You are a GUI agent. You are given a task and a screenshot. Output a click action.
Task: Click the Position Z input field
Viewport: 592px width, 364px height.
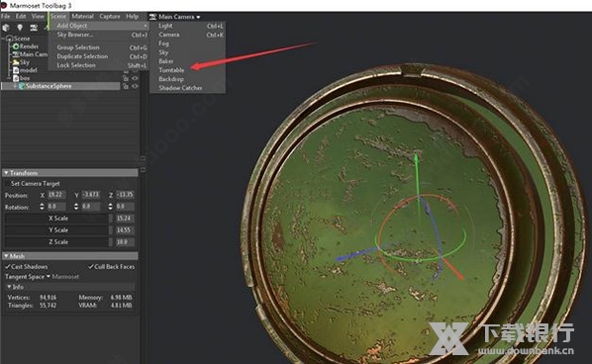coord(125,195)
